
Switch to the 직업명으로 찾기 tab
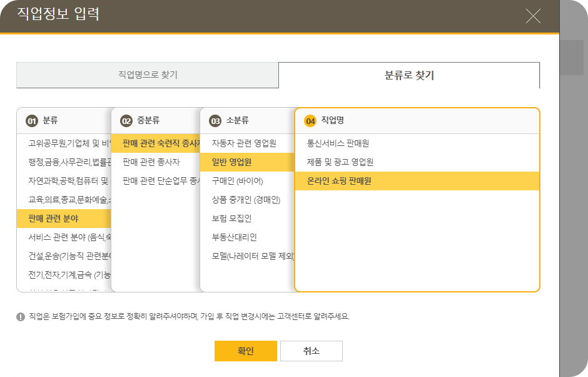click(x=148, y=75)
